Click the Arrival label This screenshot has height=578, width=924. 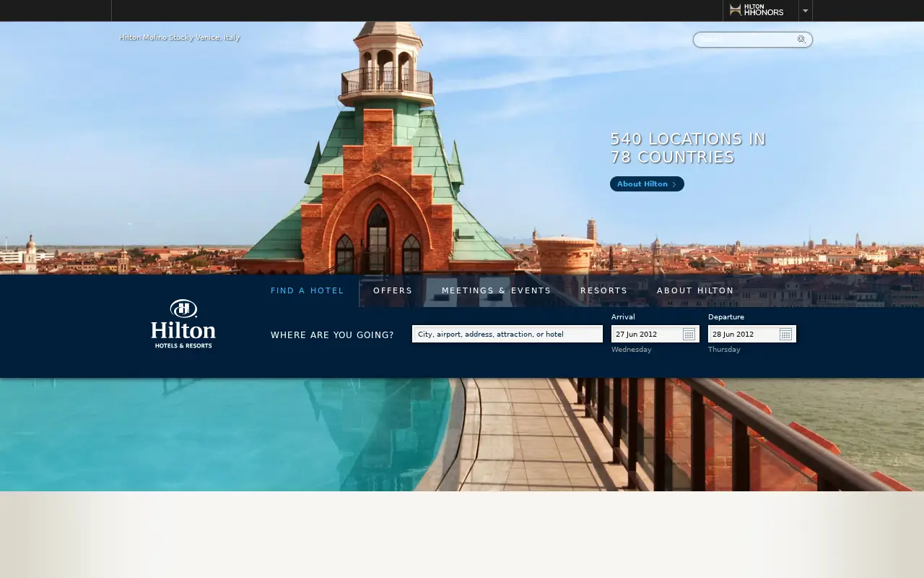(x=623, y=317)
